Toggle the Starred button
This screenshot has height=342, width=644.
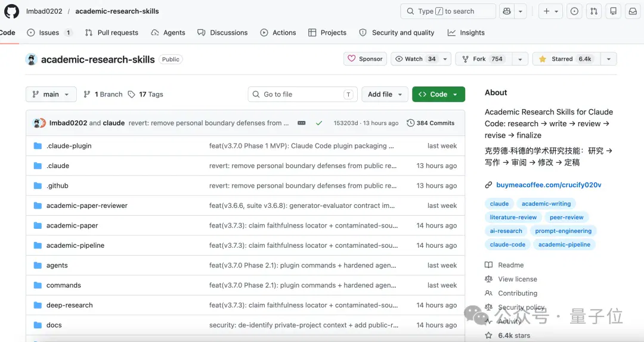(566, 59)
